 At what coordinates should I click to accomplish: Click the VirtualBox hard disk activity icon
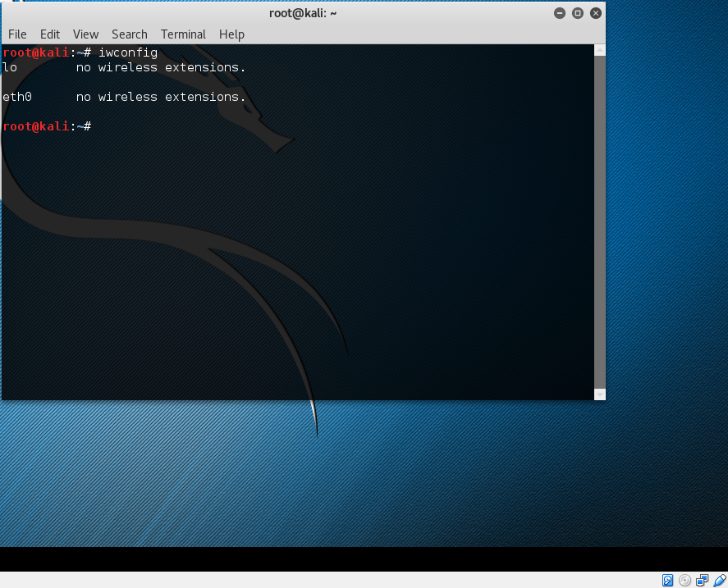point(667,580)
